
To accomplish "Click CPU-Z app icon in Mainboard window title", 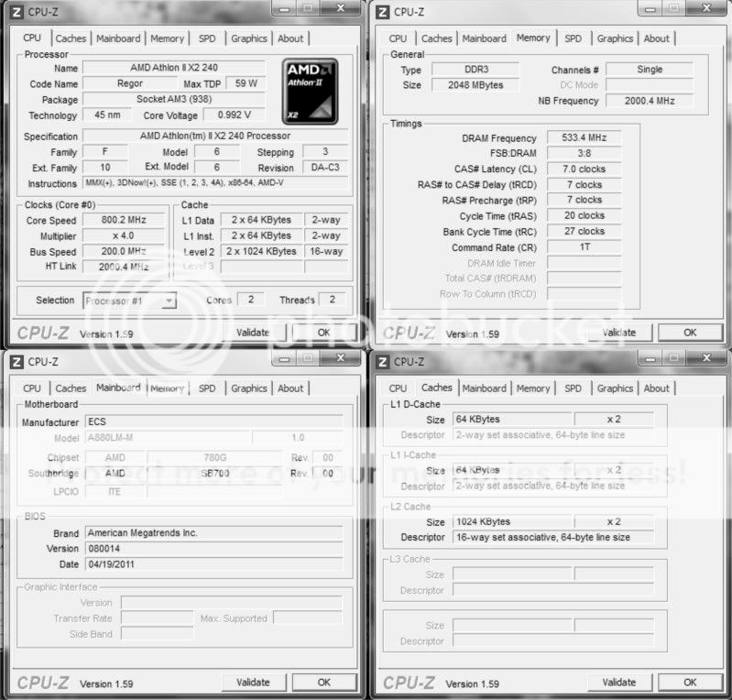I will (x=16, y=361).
